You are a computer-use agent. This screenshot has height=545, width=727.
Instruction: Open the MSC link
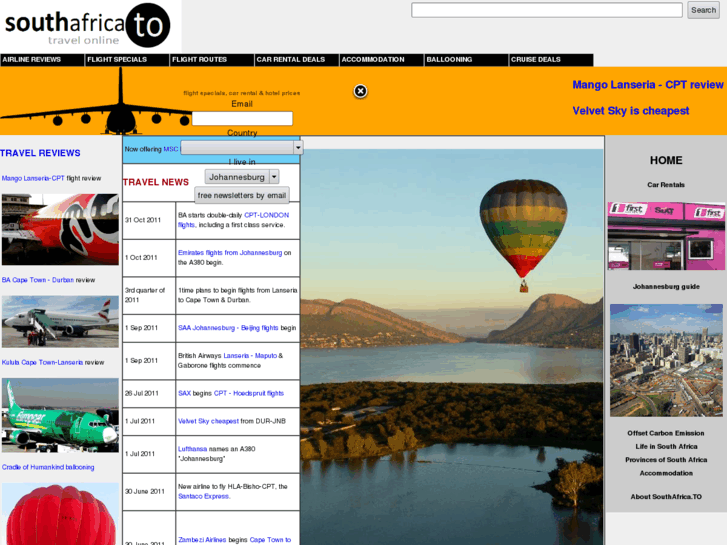[171, 149]
